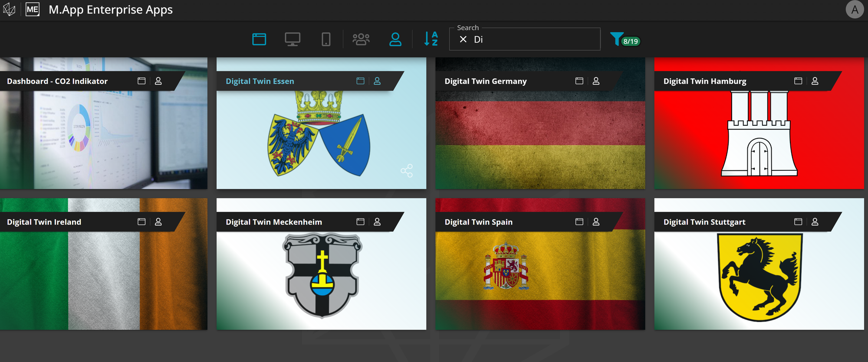Click browser icon on Digital Twin Spain
Image resolution: width=868 pixels, height=362 pixels.
579,222
